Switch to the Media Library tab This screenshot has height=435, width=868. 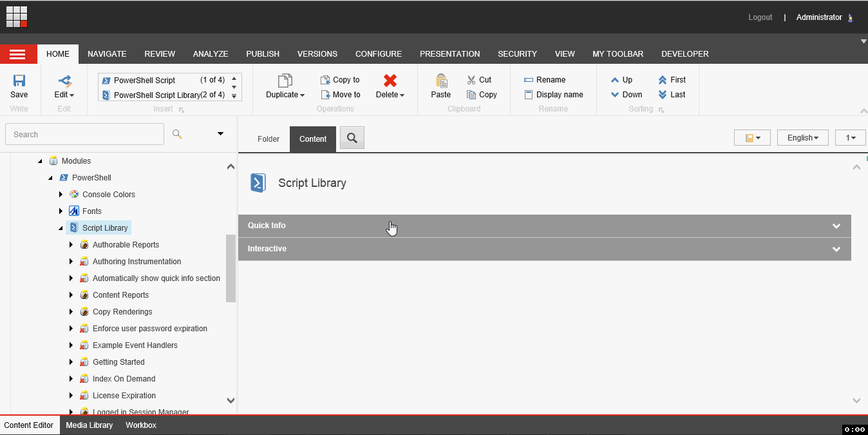pos(90,425)
